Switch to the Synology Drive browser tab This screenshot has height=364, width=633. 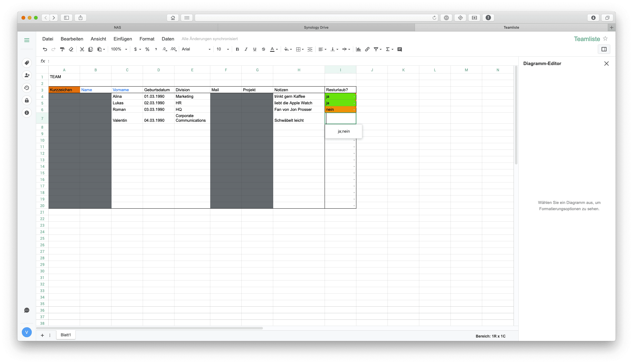point(316,27)
